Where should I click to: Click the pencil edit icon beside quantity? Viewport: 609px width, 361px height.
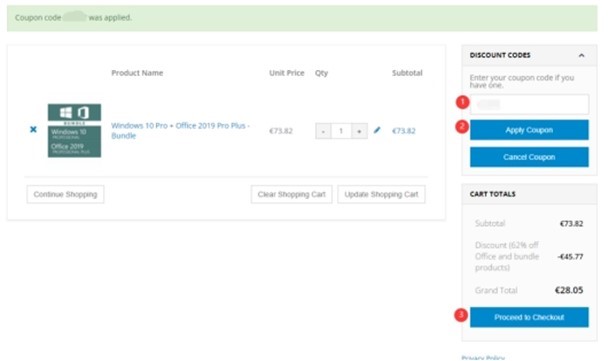coord(377,130)
